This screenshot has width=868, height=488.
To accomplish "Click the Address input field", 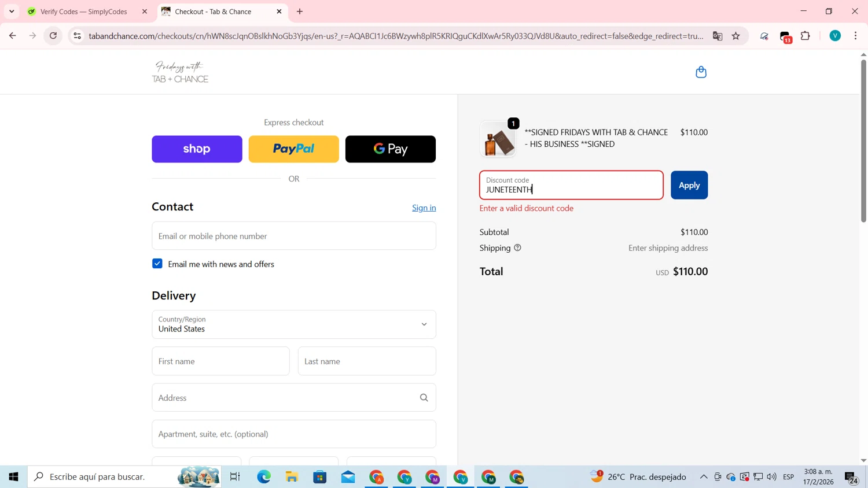I will [x=294, y=398].
